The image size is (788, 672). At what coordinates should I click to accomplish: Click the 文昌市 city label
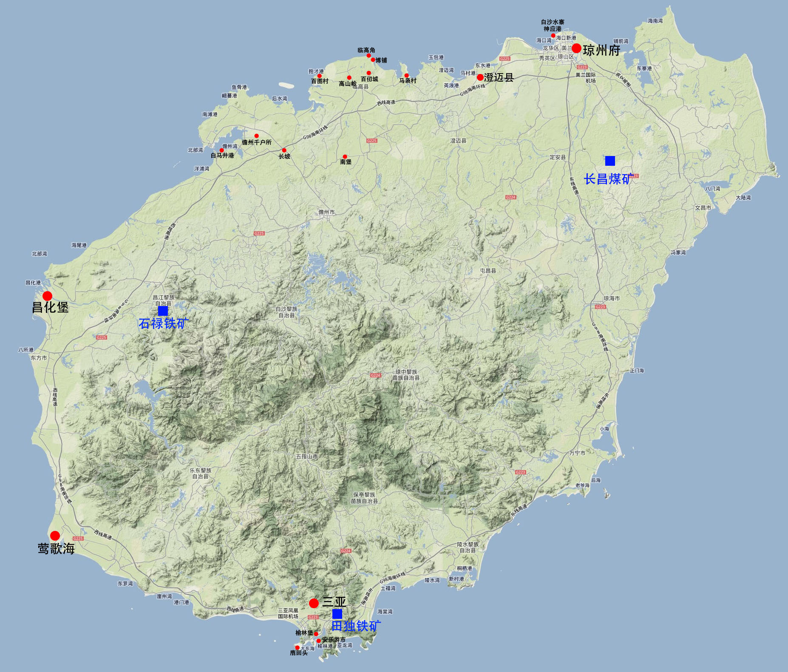pos(703,208)
